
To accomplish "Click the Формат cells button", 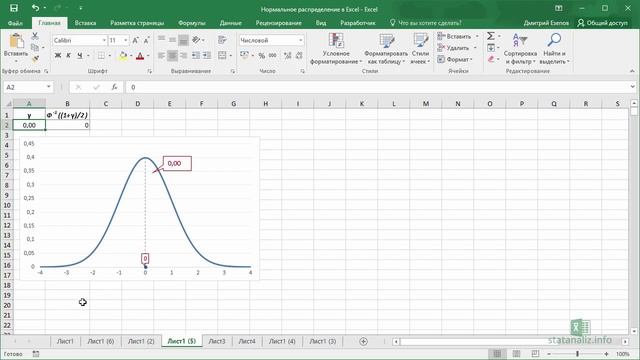I will (455, 59).
